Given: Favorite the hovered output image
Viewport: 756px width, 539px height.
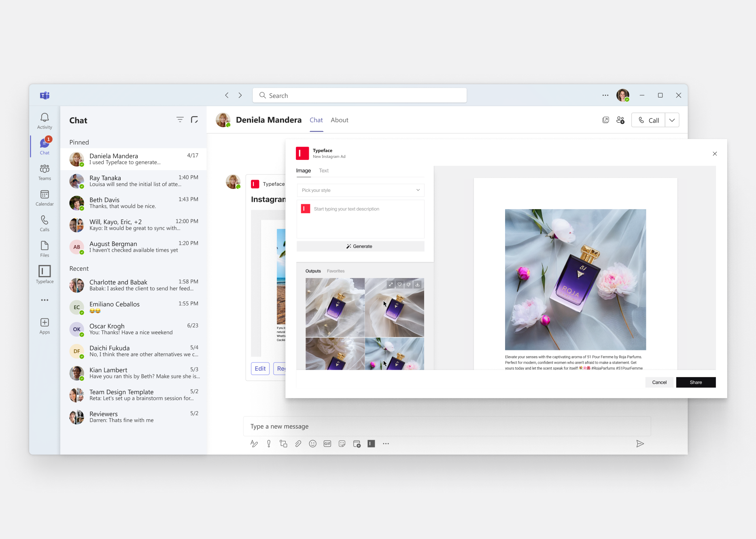Looking at the screenshot, I should pyautogui.click(x=400, y=284).
